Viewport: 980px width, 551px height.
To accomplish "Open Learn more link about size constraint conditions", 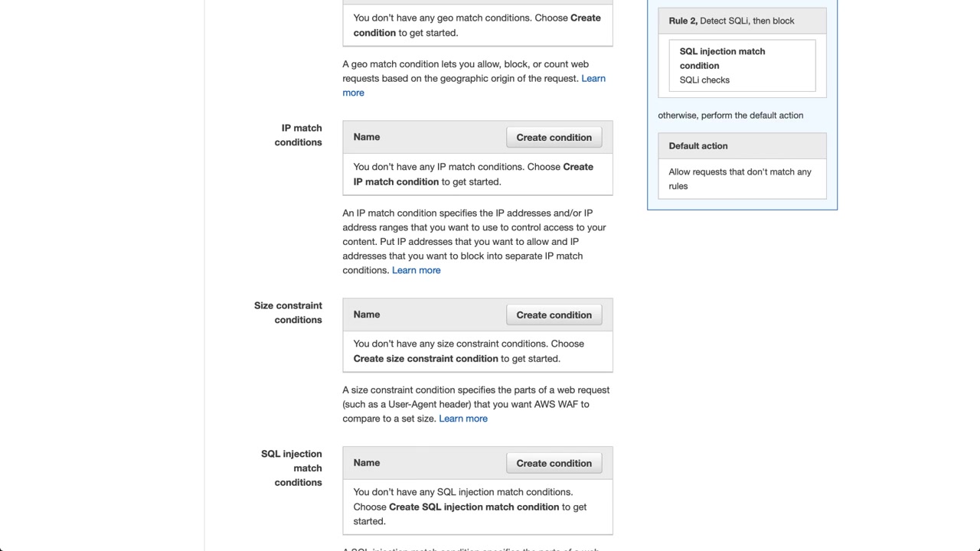I will pyautogui.click(x=462, y=419).
